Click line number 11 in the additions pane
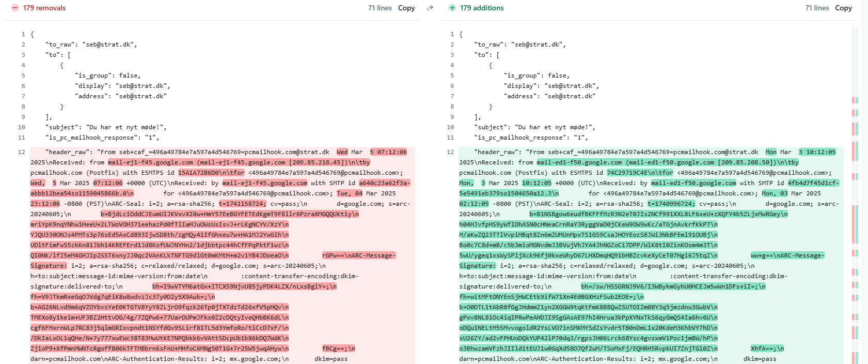Screen dimensions: 868x364 click(450, 138)
